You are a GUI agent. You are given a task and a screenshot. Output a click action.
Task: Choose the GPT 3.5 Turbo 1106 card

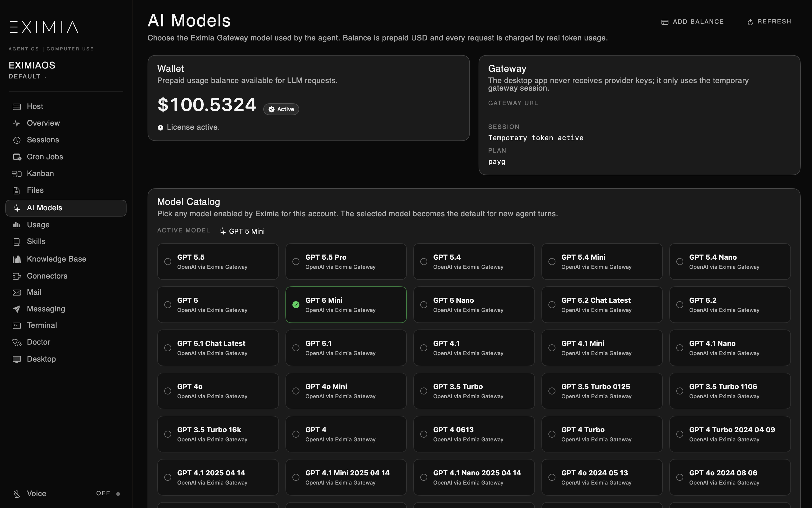(x=730, y=391)
